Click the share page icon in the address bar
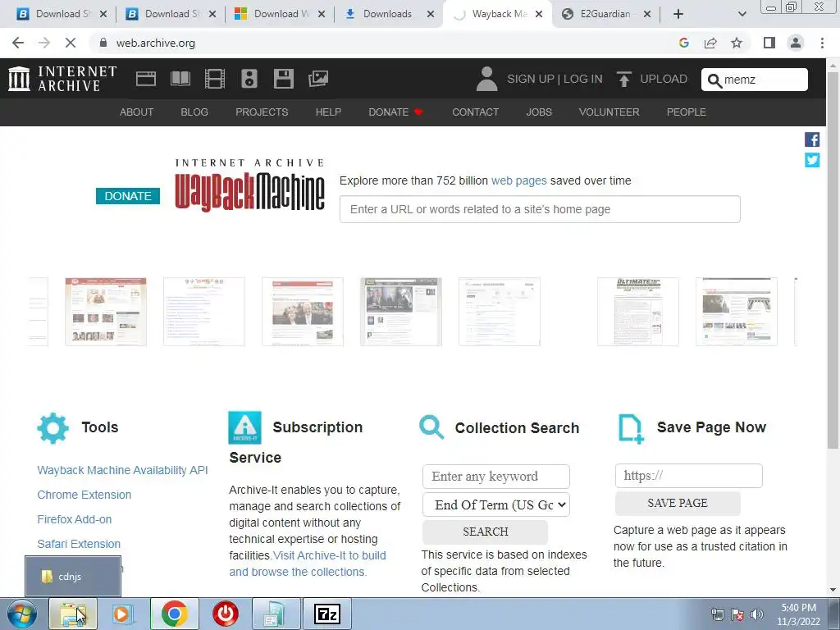 coord(710,43)
